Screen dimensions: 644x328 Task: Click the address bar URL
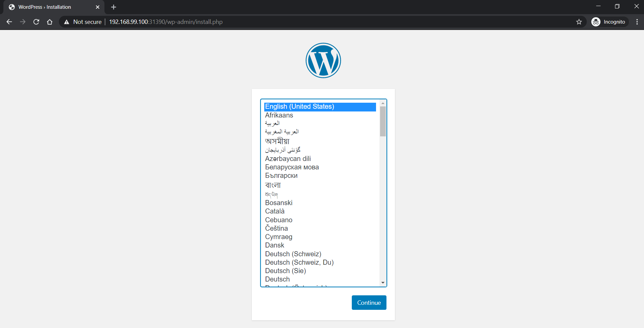tap(166, 22)
